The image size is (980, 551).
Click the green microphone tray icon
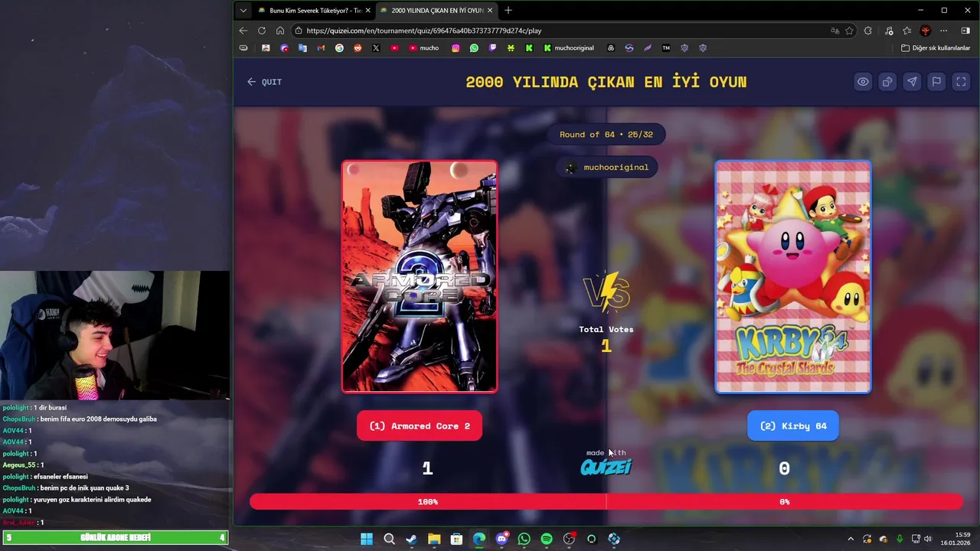[x=900, y=539]
